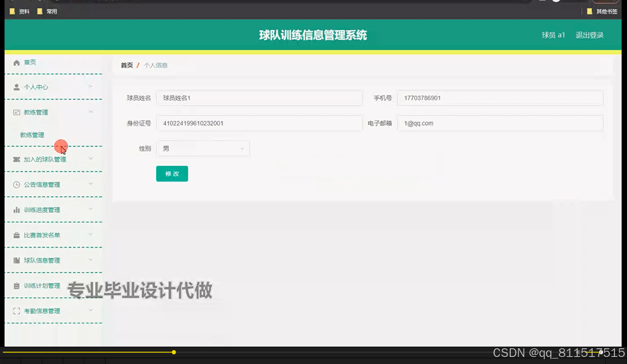
Task: Open the 首页 breadcrumb link
Action: (x=127, y=65)
